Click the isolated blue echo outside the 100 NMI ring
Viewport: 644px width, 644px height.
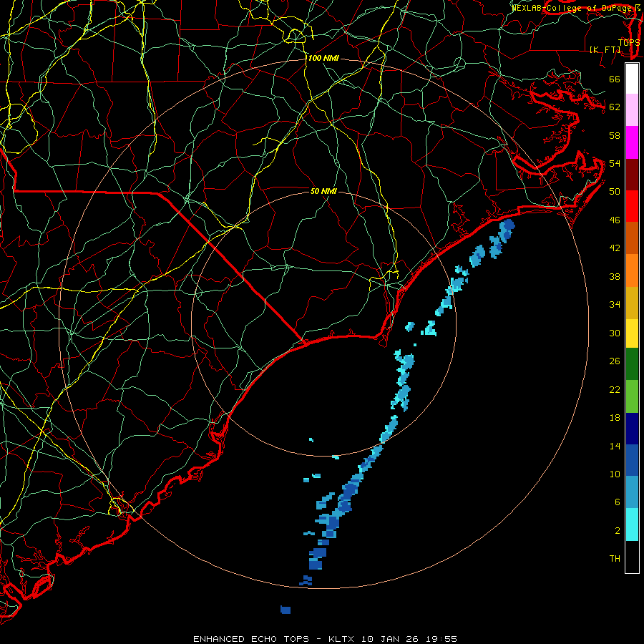pyautogui.click(x=286, y=610)
